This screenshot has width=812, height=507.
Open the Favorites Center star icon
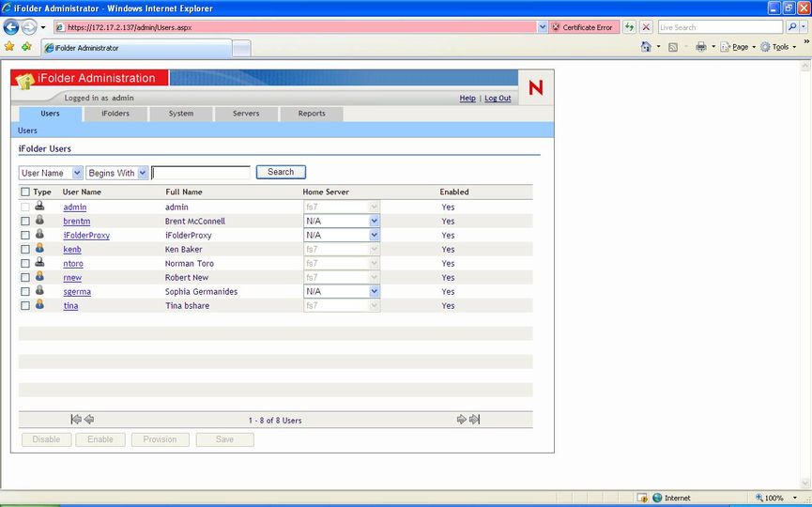9,47
